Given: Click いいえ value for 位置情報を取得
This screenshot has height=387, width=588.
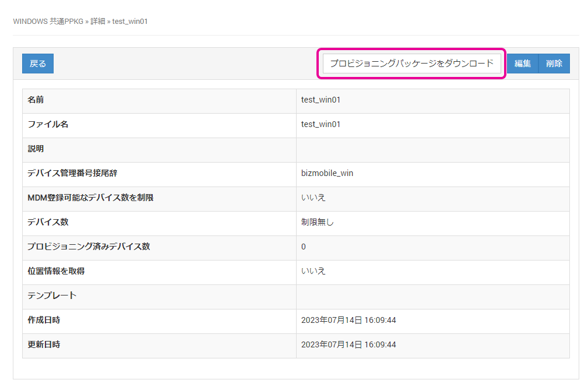Looking at the screenshot, I should pos(313,271).
